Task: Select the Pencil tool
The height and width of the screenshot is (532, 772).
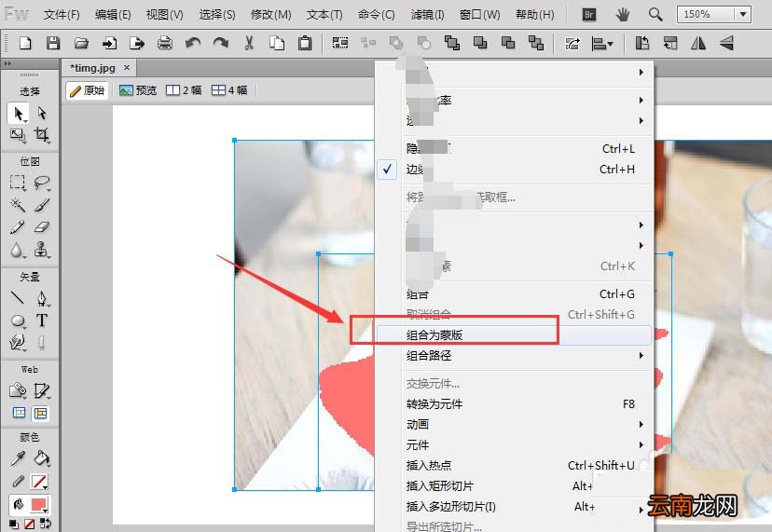Action: coord(19,227)
